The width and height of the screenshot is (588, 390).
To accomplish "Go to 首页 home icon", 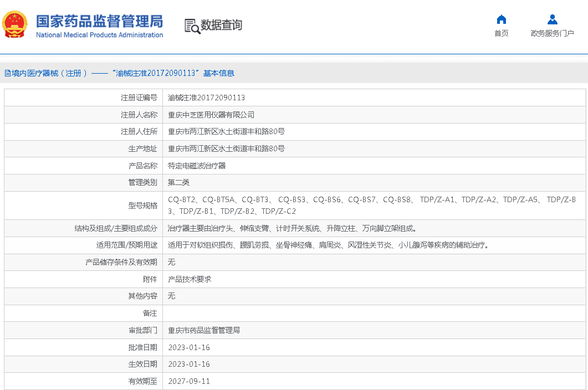I will point(502,19).
